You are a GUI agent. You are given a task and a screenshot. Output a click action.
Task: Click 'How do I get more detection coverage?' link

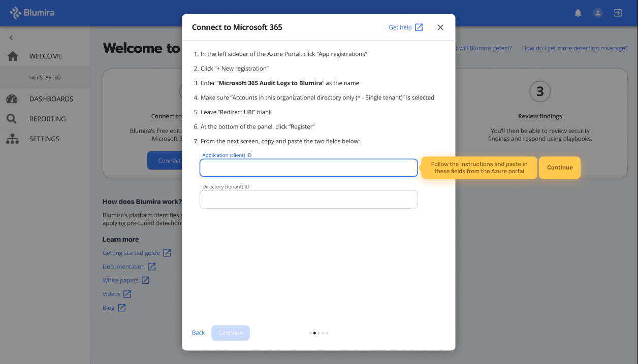(x=575, y=48)
